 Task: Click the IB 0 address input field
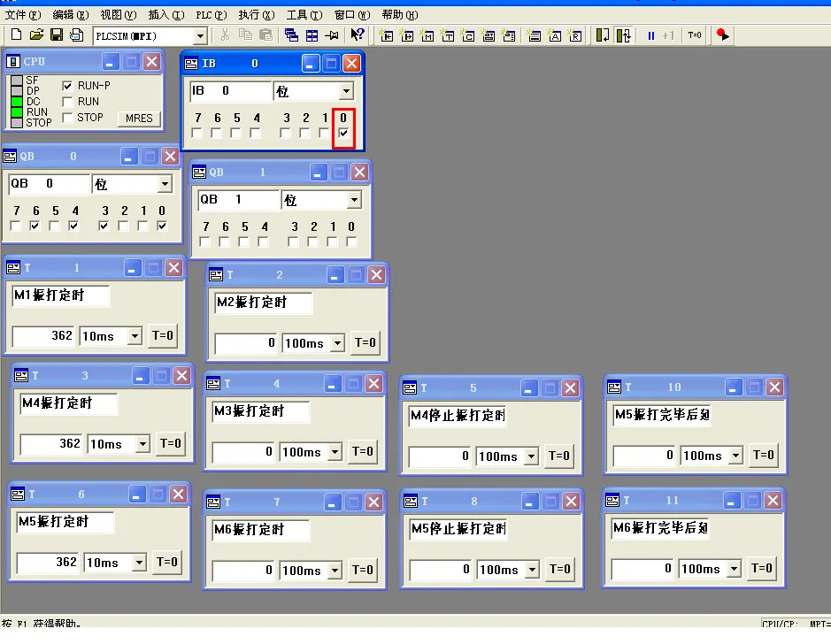[x=230, y=91]
